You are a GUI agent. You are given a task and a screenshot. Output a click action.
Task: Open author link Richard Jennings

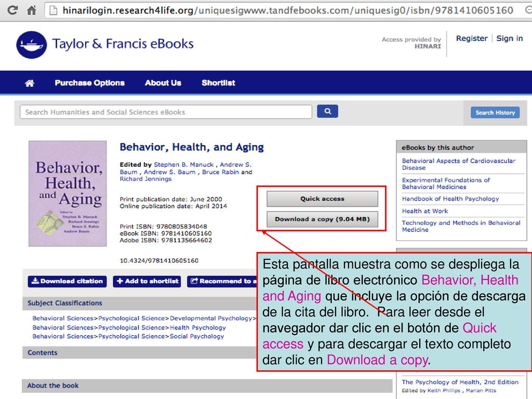[x=145, y=179]
